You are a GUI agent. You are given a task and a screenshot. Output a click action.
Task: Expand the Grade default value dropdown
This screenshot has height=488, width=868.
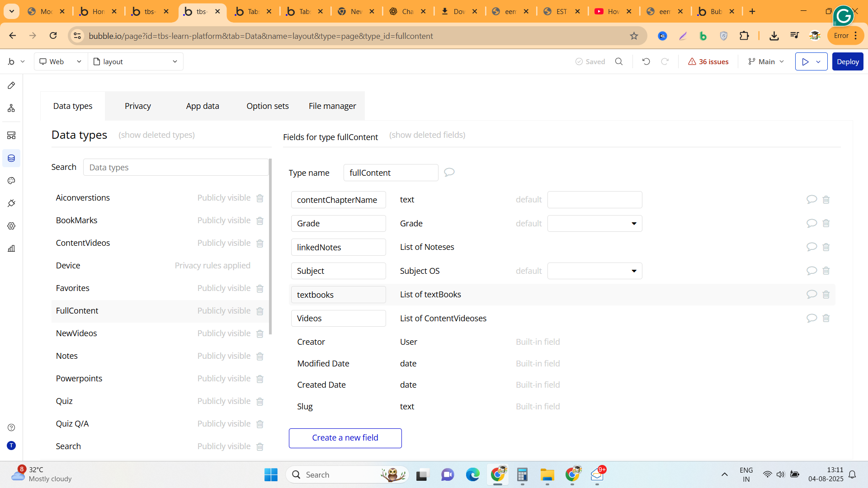tap(594, 224)
